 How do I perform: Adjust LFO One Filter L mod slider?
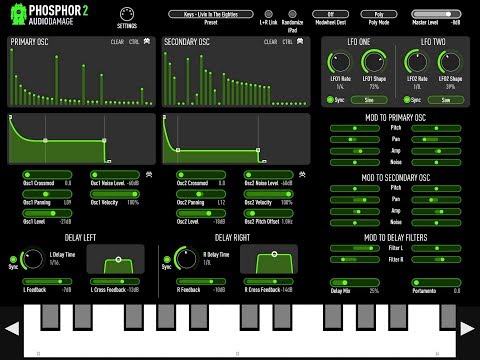355,248
